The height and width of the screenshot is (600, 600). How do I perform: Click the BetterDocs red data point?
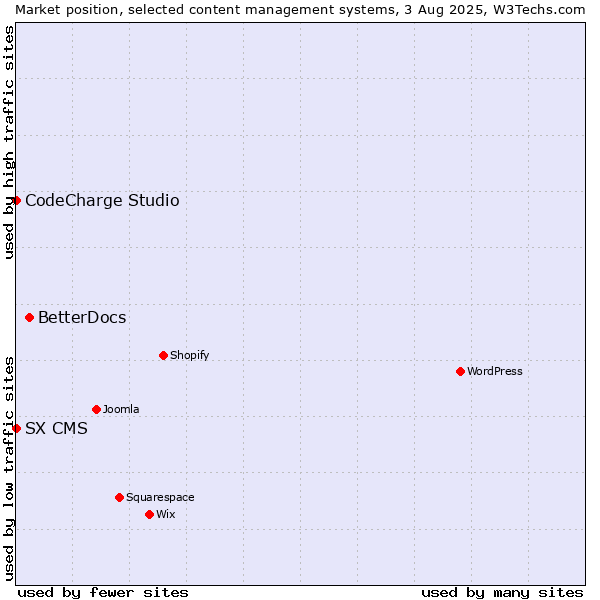coord(29,318)
